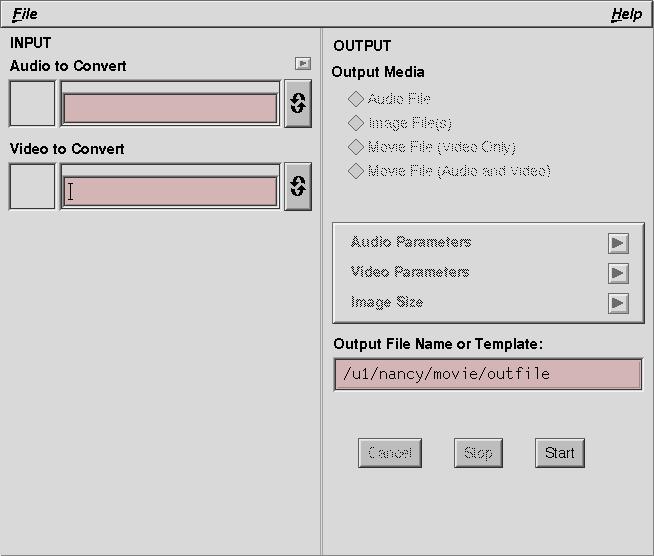The height and width of the screenshot is (556, 654).
Task: Click the Start button
Action: (560, 453)
